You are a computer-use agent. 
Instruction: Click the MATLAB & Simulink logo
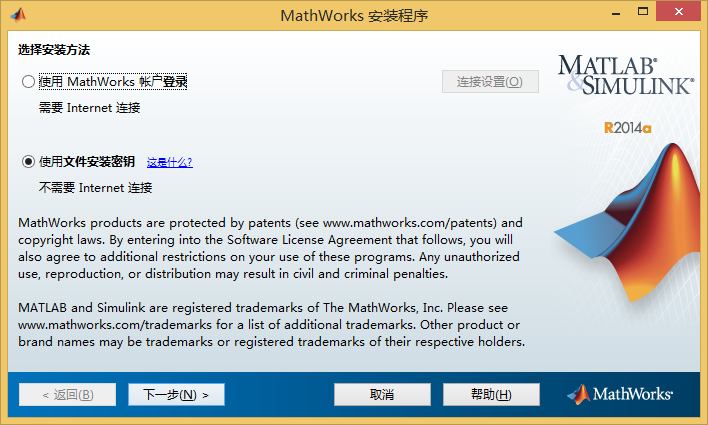625,75
